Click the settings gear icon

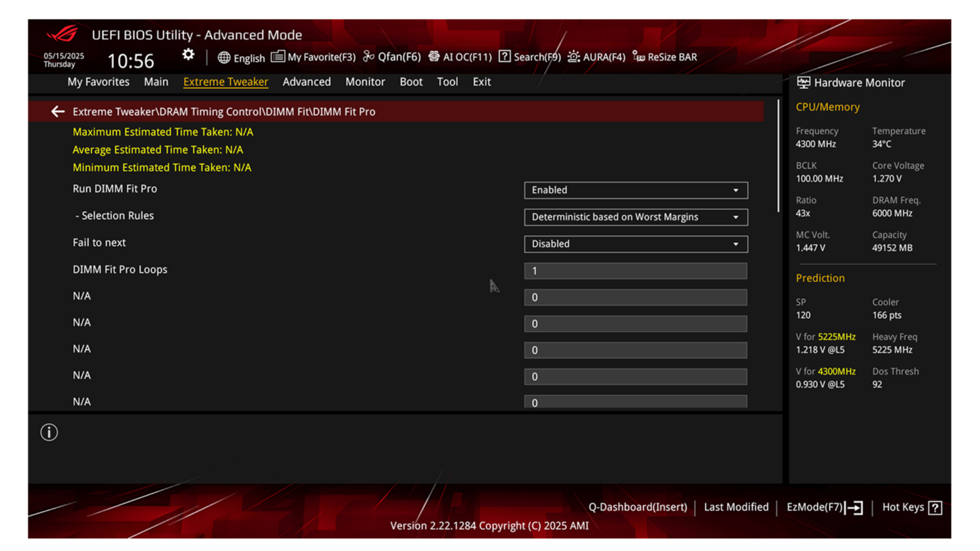(x=188, y=54)
